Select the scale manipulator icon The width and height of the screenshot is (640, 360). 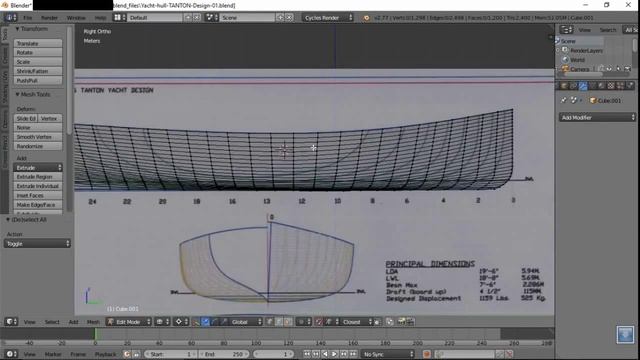tap(224, 322)
